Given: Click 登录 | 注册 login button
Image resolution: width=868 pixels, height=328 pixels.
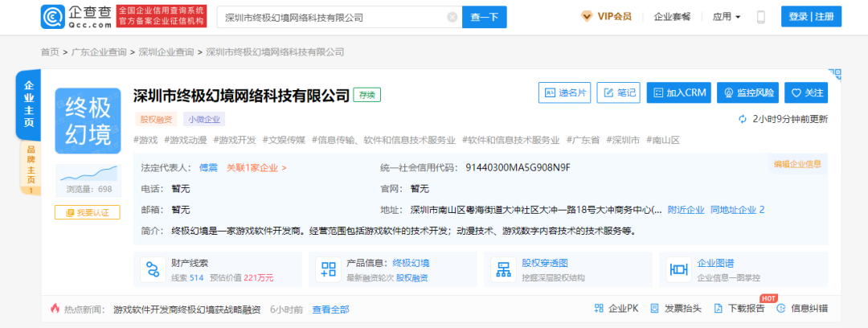Looking at the screenshot, I should (811, 17).
